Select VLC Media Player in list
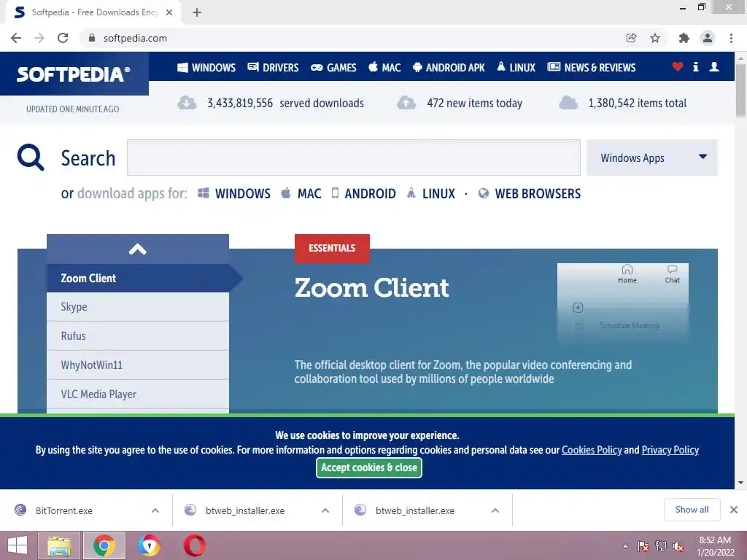 click(138, 394)
